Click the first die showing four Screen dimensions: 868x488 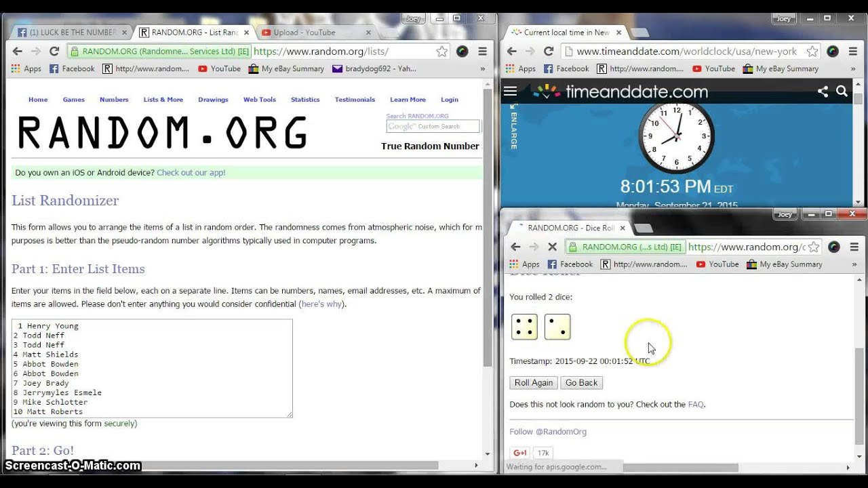point(524,327)
